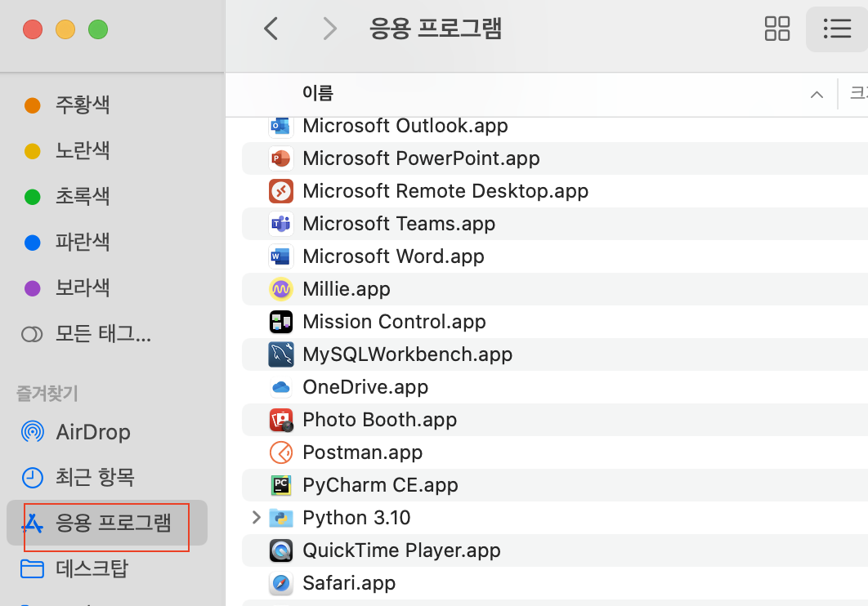
Task: Select Safari.app file name
Action: tap(349, 583)
